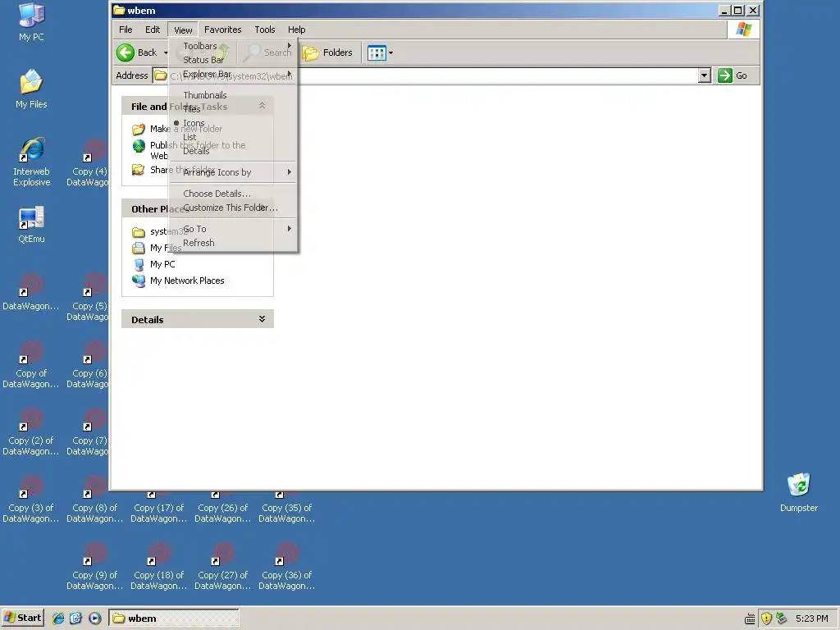Expand the Explorer Bar submenu
Image resolution: width=840 pixels, height=630 pixels.
point(233,74)
